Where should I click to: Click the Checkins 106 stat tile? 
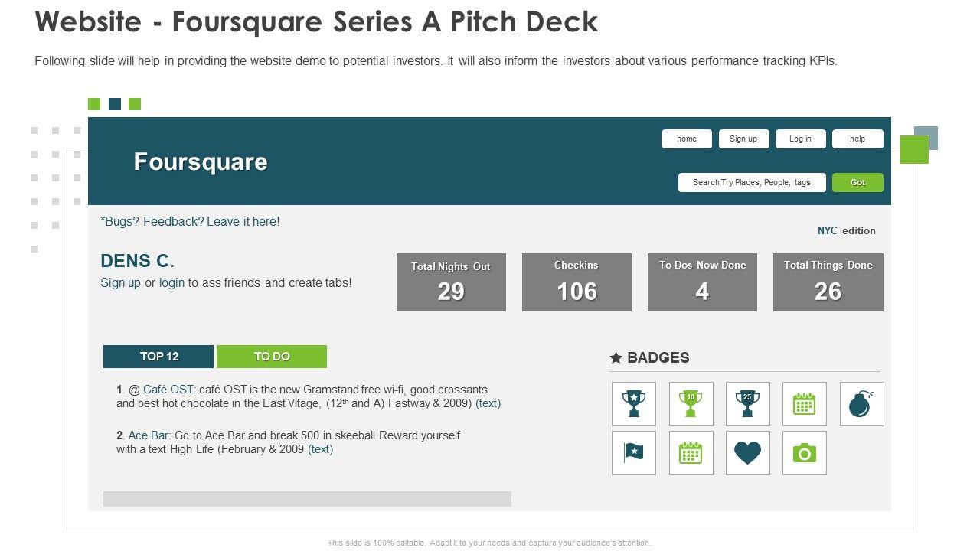(577, 282)
